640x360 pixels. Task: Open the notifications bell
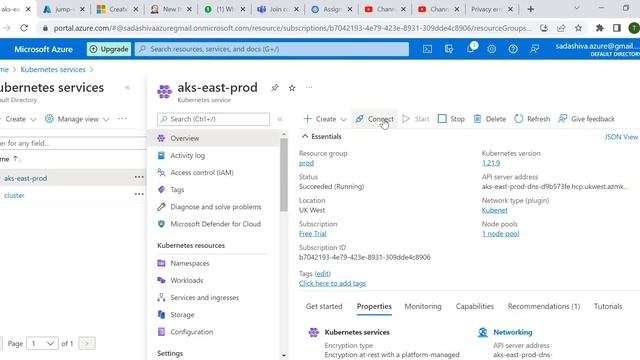coord(471,48)
